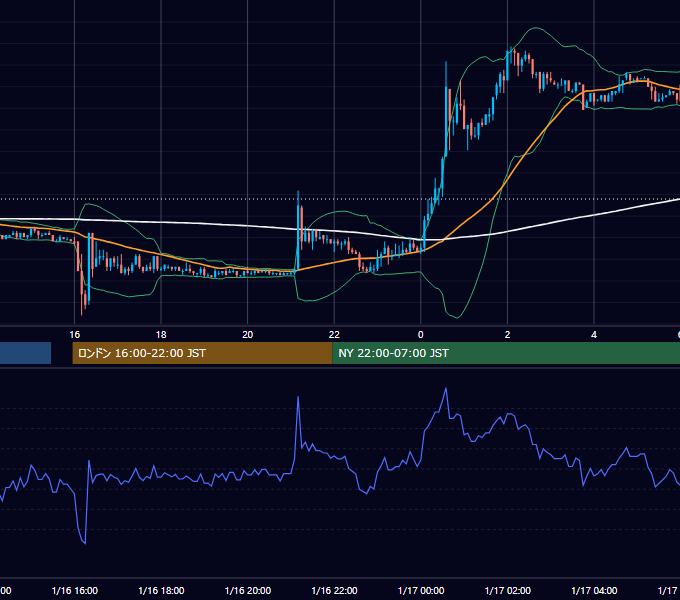This screenshot has width=680, height=600.
Task: Click the 1/17 04:00 date label
Action: pos(594,590)
